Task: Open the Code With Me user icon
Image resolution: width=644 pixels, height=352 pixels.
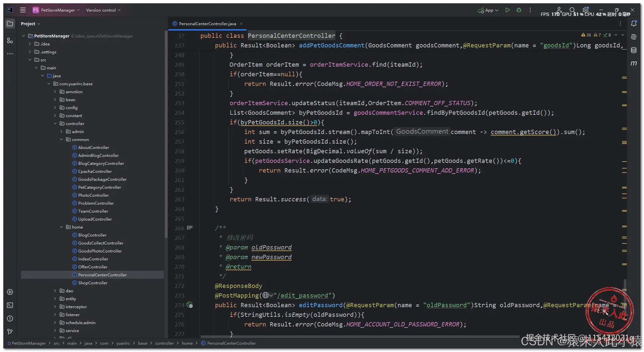Action: click(x=559, y=10)
